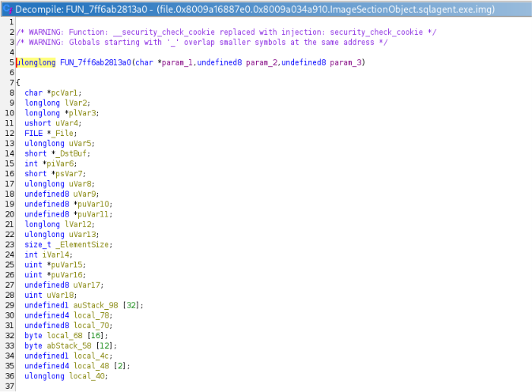Select variable plVar3 declaration

tap(82, 113)
